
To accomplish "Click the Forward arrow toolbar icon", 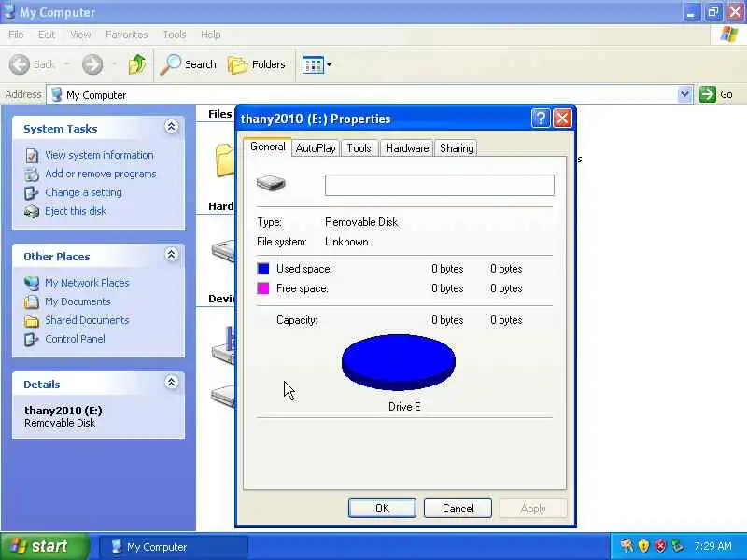I will 92,64.
